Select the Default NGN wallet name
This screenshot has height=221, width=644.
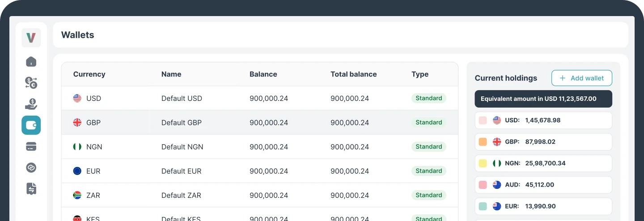[182, 146]
